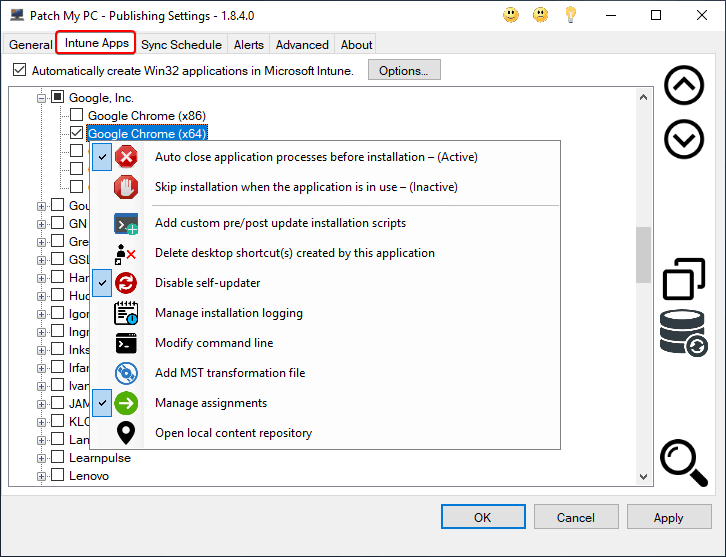
Task: Select the Google Chrome (x64) tree item
Action: tap(147, 133)
